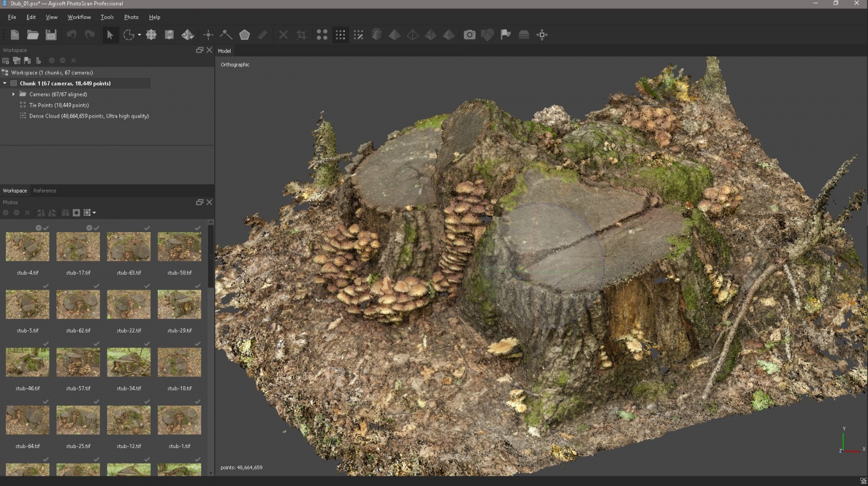
Task: Show markers using the flag icon
Action: (x=506, y=35)
